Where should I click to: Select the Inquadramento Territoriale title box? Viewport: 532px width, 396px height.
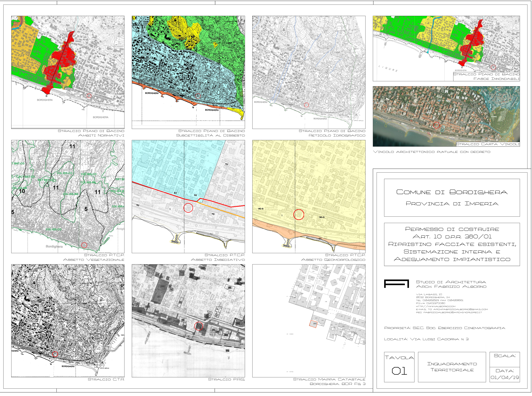(x=452, y=367)
